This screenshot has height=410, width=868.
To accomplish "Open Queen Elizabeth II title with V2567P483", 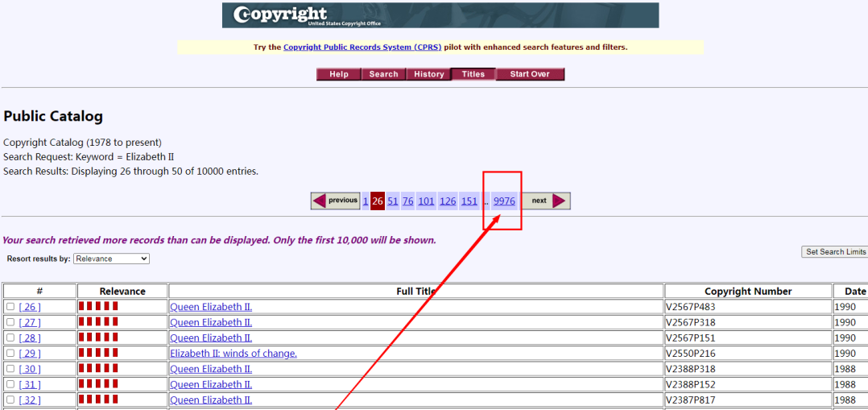I will coord(211,307).
